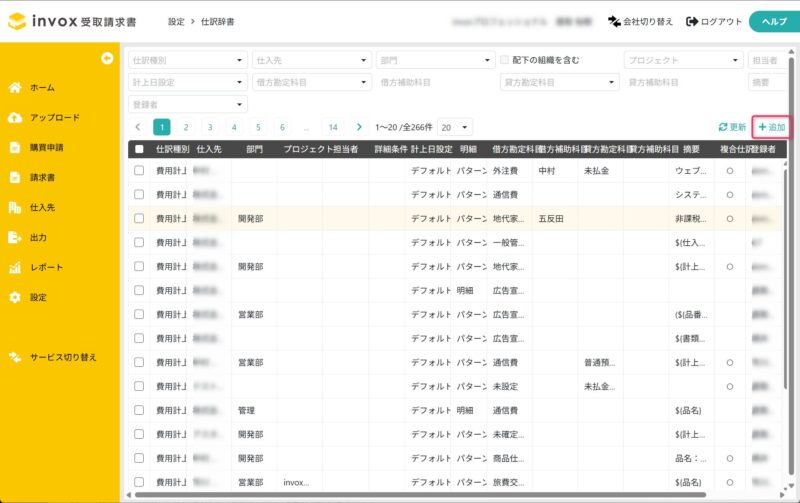Open the 20 per page dropdown
This screenshot has width=800, height=503.
(455, 128)
